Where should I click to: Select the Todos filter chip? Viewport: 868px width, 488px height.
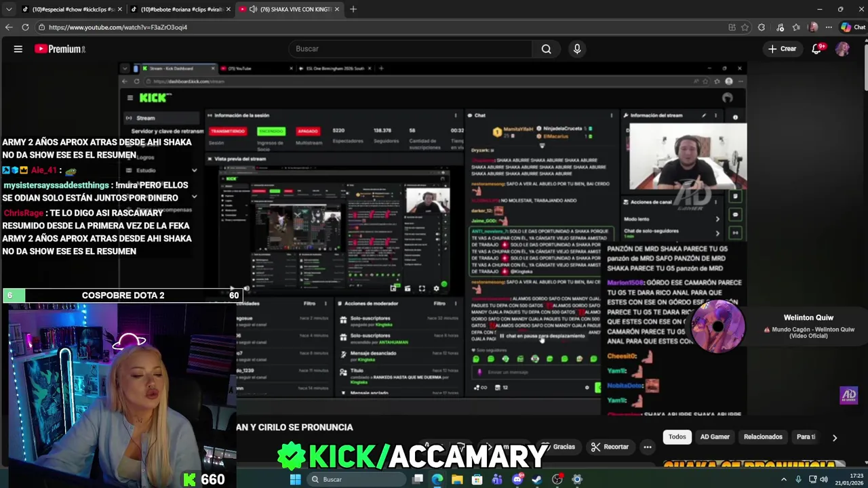(677, 437)
